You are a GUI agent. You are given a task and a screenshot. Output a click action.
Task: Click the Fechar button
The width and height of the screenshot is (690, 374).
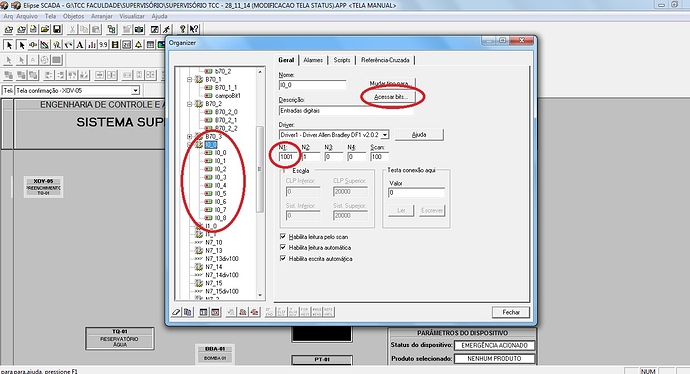tap(511, 312)
